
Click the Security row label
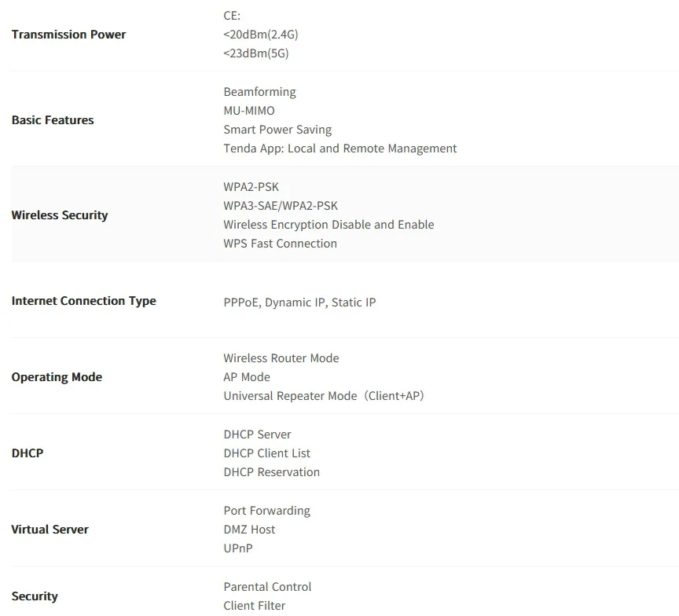tap(35, 596)
